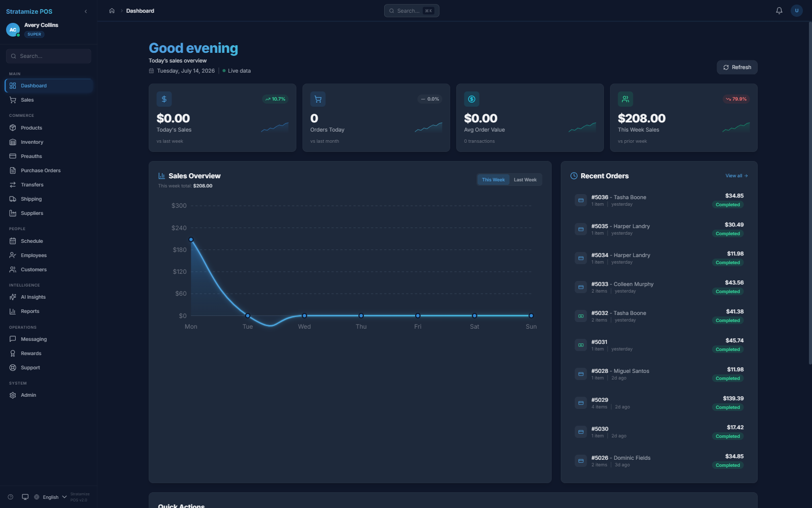Image resolution: width=812 pixels, height=508 pixels.
Task: Click the $208.00 This Week Sales value
Action: 641,118
